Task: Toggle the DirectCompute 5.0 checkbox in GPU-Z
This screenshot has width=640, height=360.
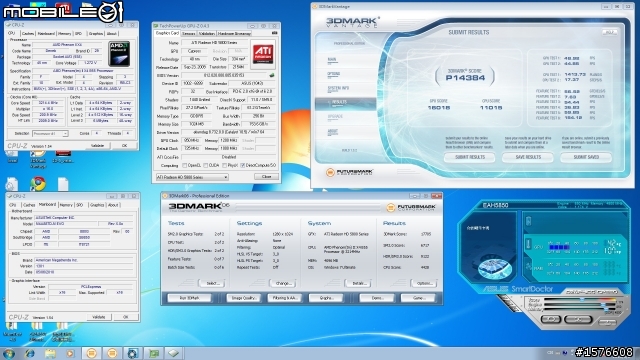Action: 243,165
